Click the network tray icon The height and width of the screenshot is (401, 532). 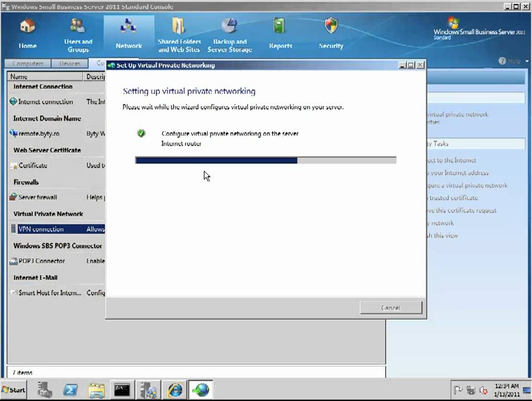[471, 390]
